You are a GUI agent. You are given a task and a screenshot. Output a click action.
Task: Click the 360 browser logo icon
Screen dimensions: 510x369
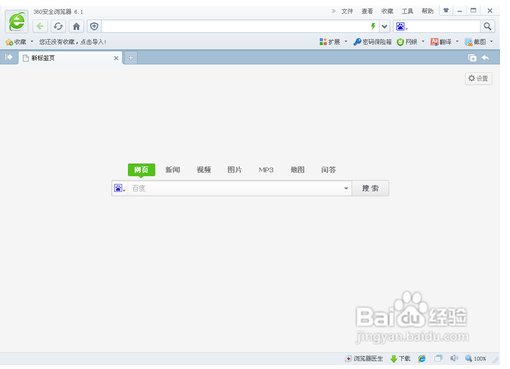tap(16, 21)
